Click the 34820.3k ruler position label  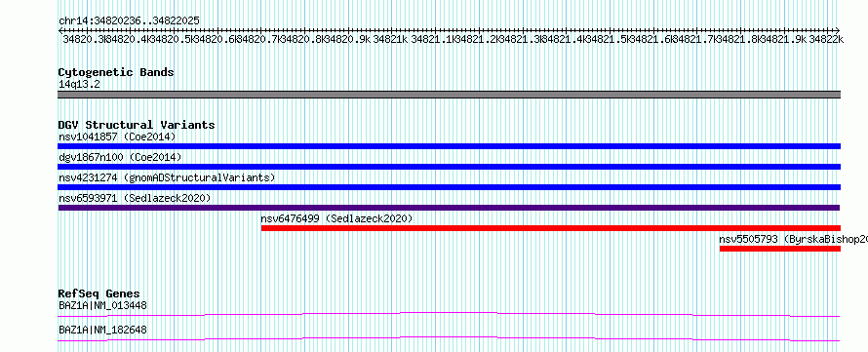coord(84,39)
